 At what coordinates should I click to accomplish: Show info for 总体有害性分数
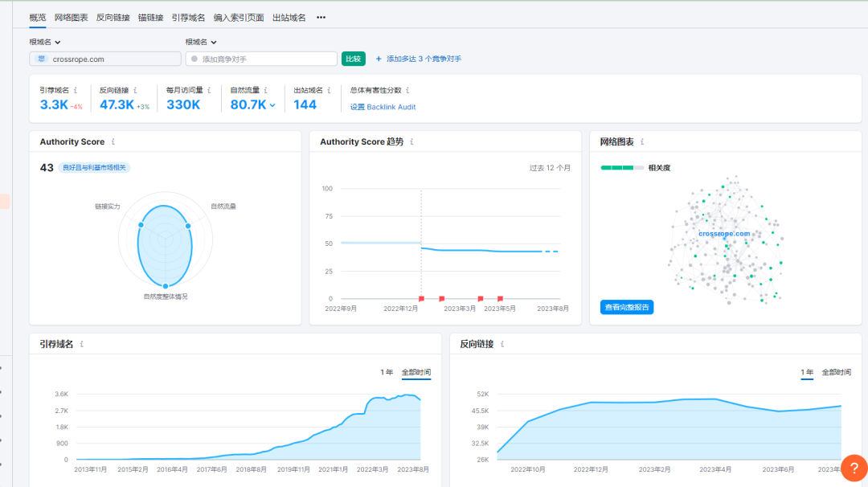coord(407,90)
